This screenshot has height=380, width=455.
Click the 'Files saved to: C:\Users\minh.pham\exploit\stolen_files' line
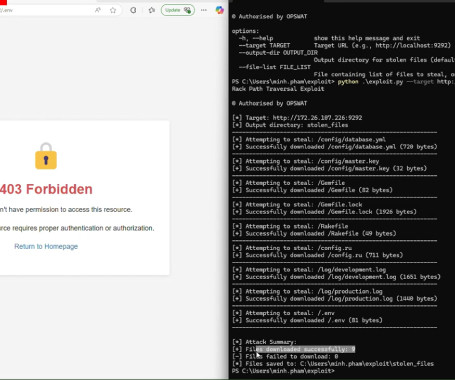[x=333, y=364]
